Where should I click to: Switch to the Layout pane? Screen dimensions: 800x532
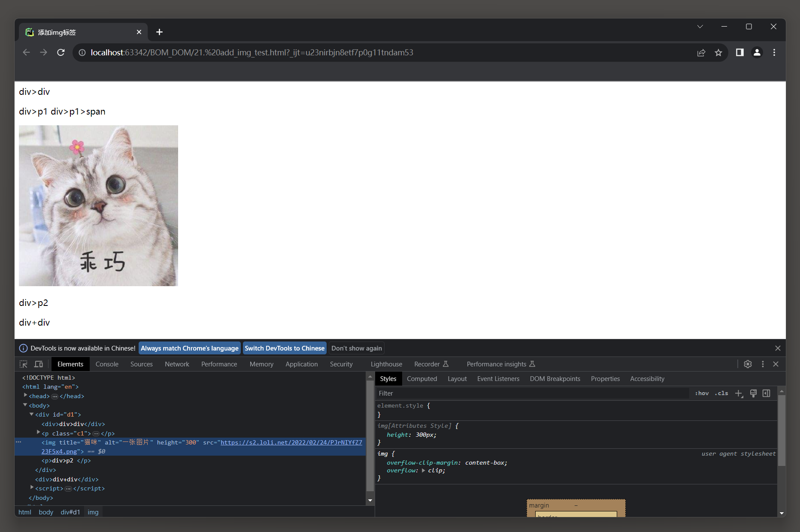[x=457, y=379]
